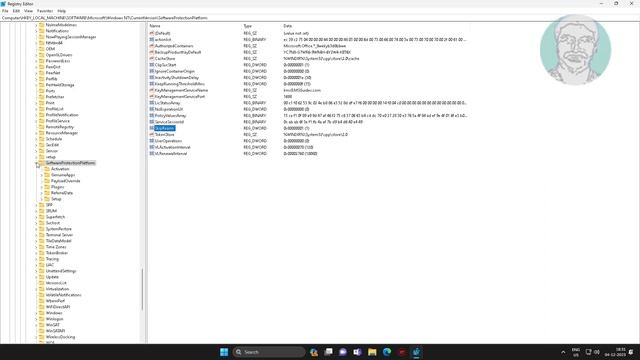Select the PolicyValuesArray binary value icon
Image resolution: width=640 pixels, height=360 pixels.
(x=151, y=116)
